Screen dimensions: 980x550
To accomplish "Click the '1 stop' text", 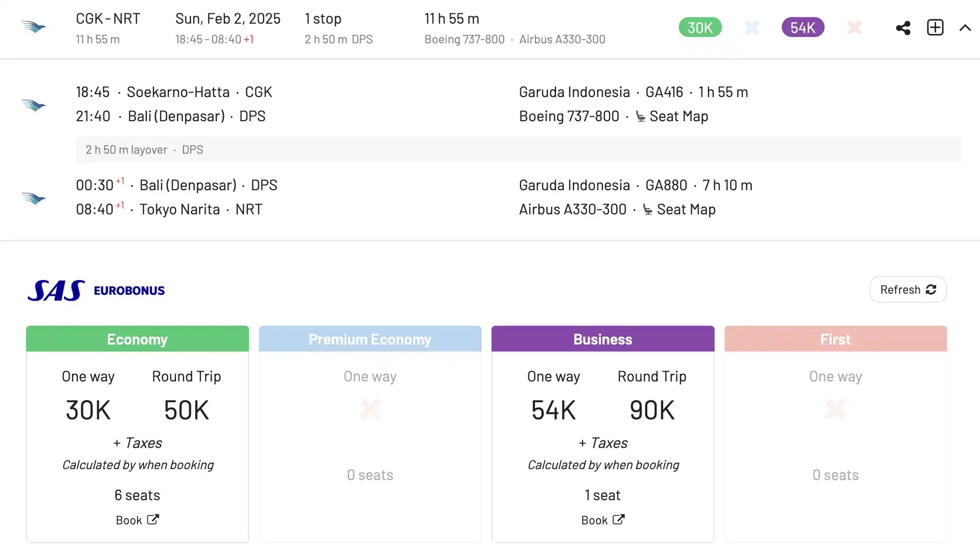I will (x=323, y=19).
